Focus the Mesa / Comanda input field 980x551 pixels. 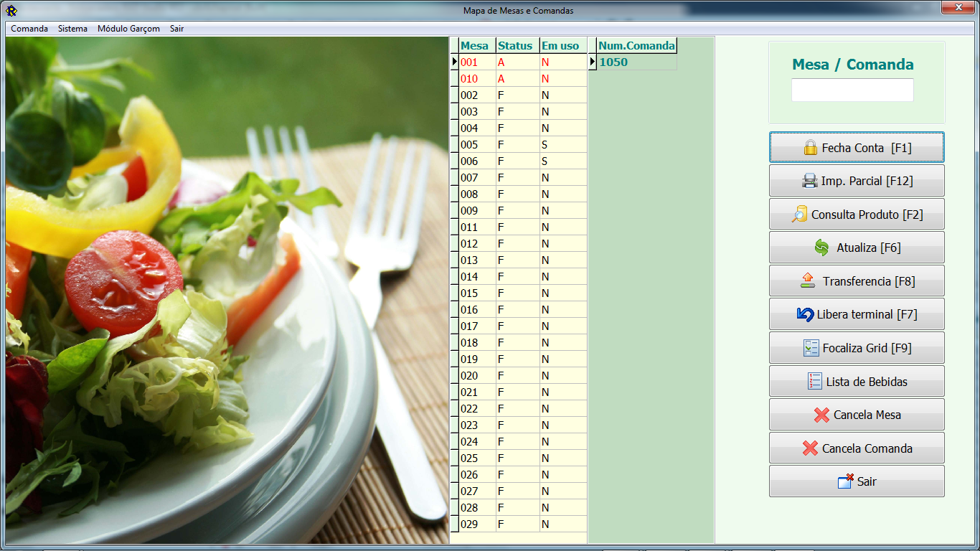852,90
